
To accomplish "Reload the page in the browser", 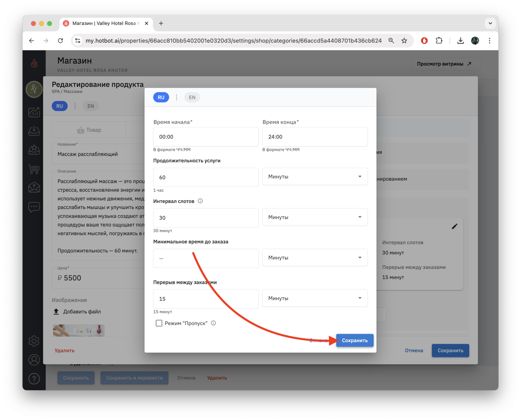I will point(60,41).
